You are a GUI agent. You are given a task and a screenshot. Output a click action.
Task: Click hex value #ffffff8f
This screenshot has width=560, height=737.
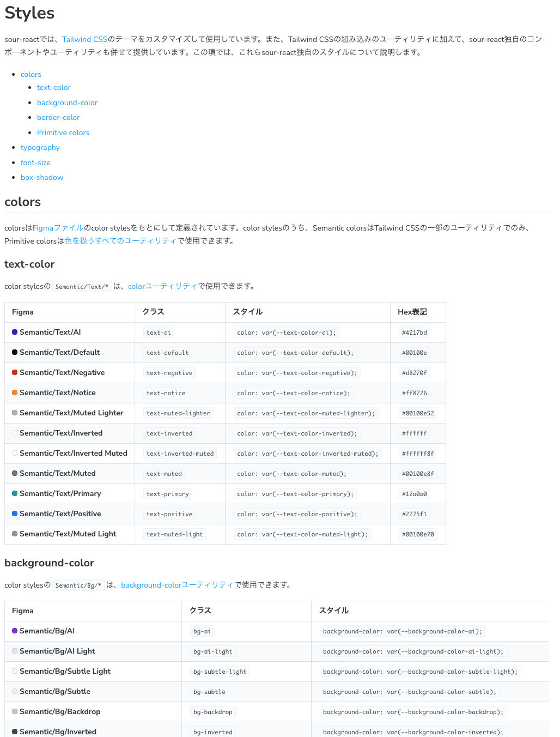coord(418,454)
